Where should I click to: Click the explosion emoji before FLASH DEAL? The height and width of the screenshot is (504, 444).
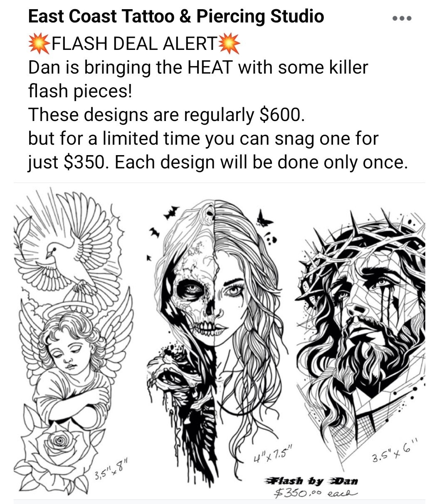coord(39,44)
